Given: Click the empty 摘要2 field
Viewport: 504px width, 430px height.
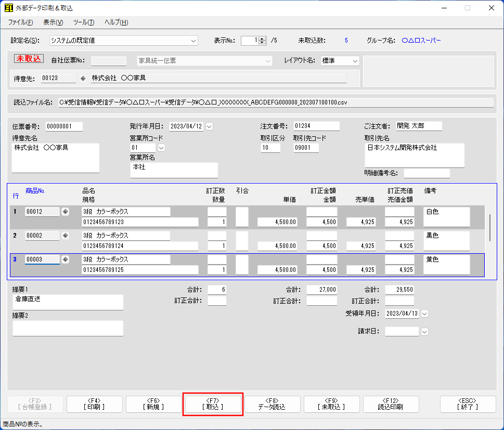Looking at the screenshot, I should pos(68,329).
